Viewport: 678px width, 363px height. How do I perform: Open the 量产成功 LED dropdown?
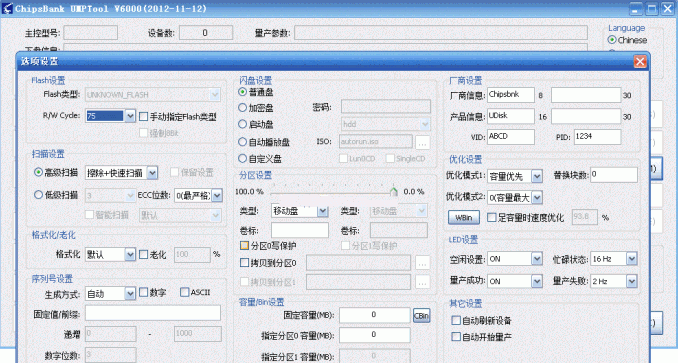537,281
